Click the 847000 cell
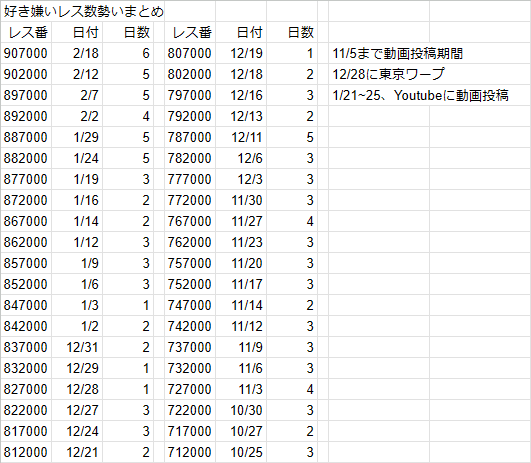This screenshot has width=531, height=463. click(26, 305)
